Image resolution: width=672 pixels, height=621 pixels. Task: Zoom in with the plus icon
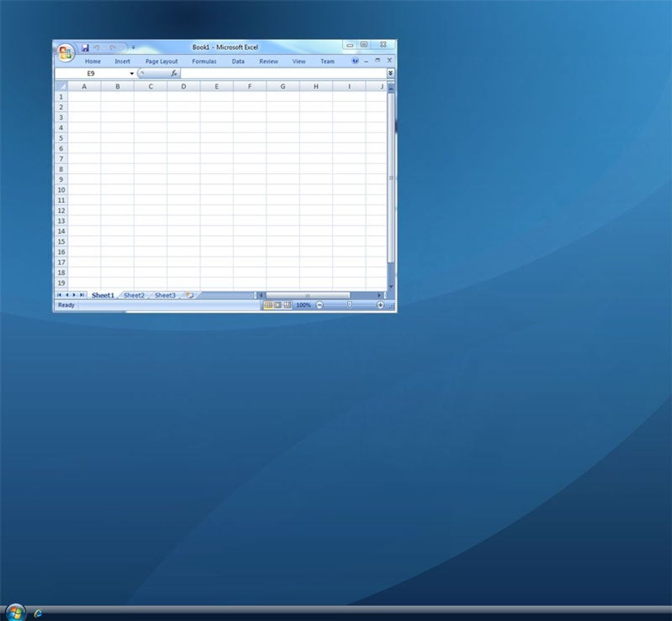(x=380, y=305)
